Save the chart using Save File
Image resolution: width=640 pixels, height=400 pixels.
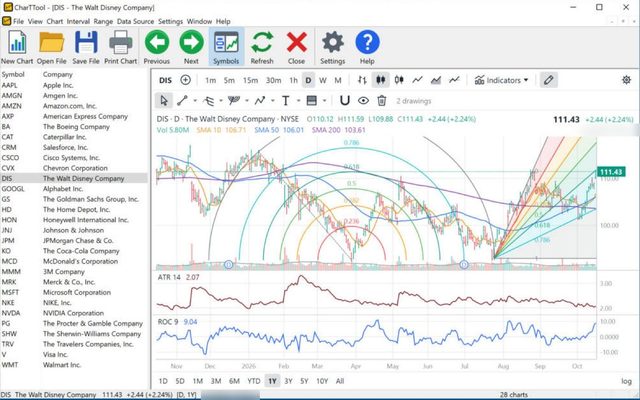click(86, 47)
